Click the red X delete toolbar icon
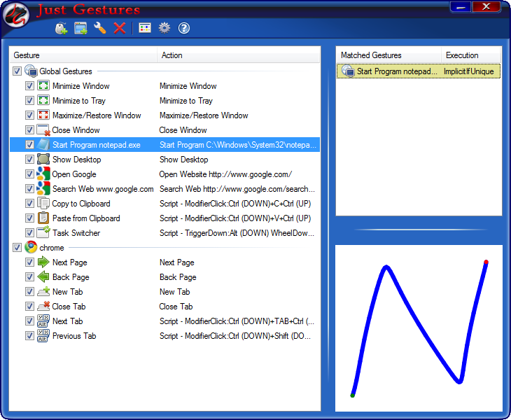The image size is (511, 420). pyautogui.click(x=120, y=28)
